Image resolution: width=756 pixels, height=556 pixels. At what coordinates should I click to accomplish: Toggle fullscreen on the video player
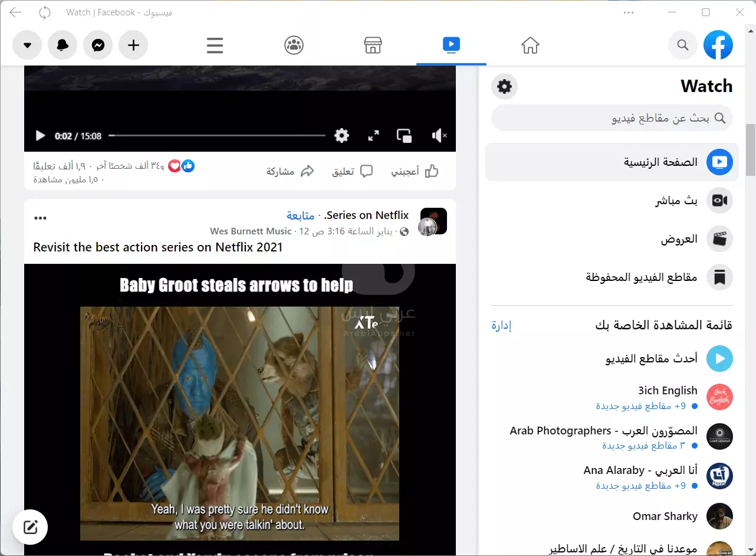coord(373,135)
